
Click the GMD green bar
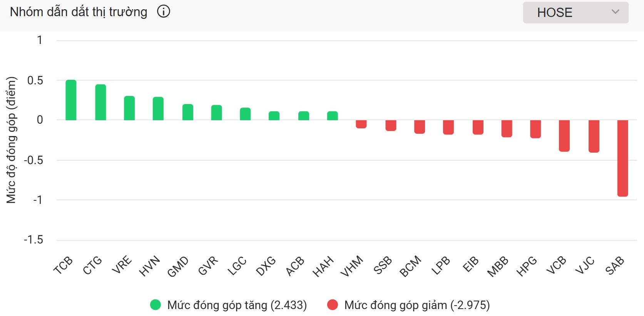click(x=188, y=112)
